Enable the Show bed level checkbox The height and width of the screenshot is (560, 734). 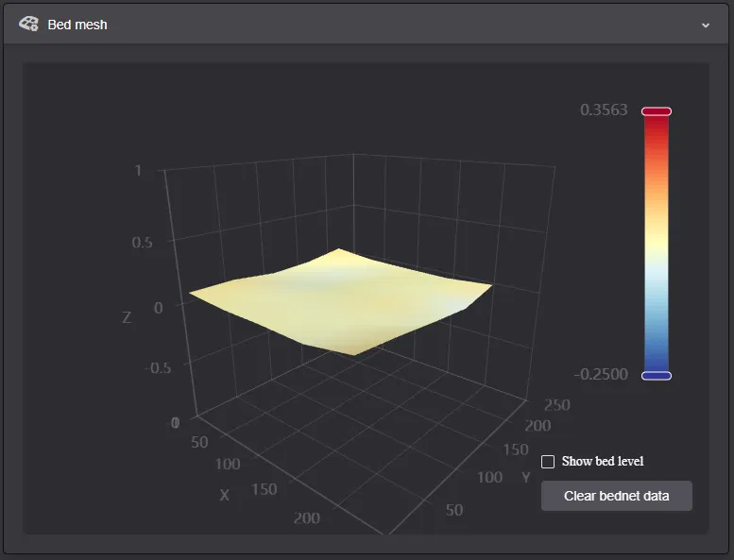[548, 462]
